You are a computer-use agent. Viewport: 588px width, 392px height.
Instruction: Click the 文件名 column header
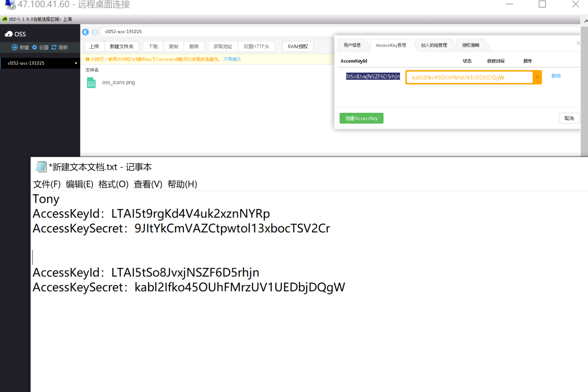point(92,70)
